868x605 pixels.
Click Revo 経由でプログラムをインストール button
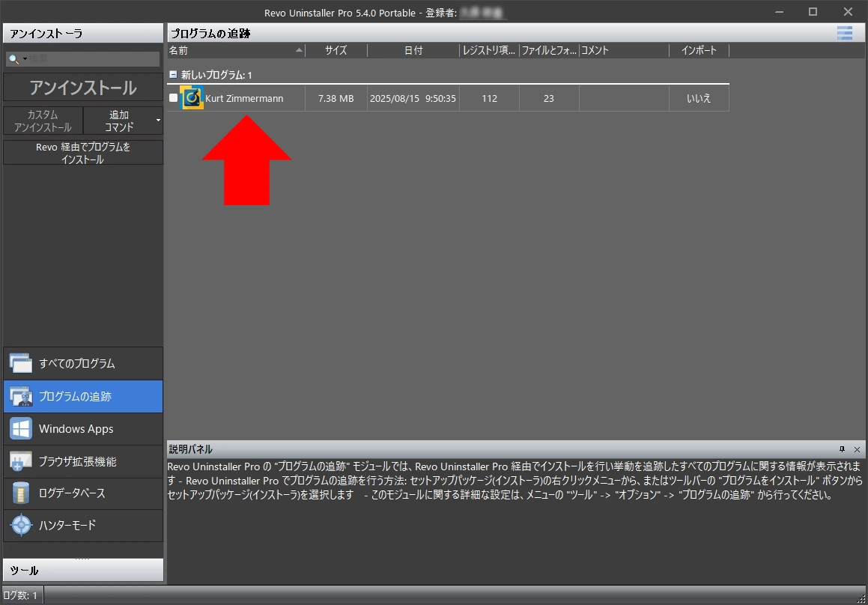tap(83, 153)
